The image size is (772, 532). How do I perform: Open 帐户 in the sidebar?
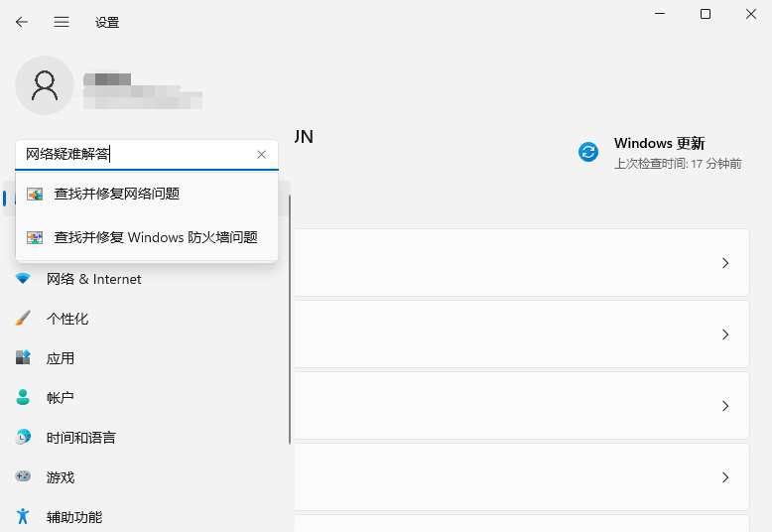pyautogui.click(x=60, y=398)
